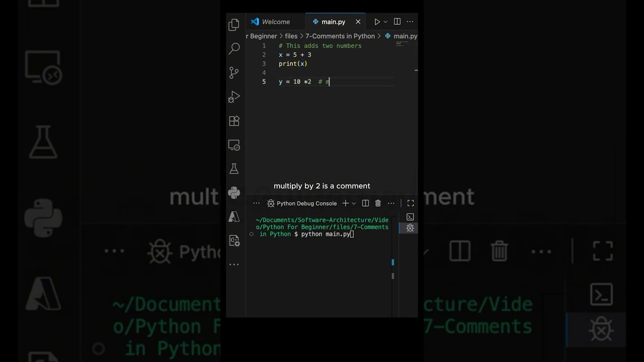The image size is (644, 362).
Task: Open the Source Control view
Action: (234, 73)
